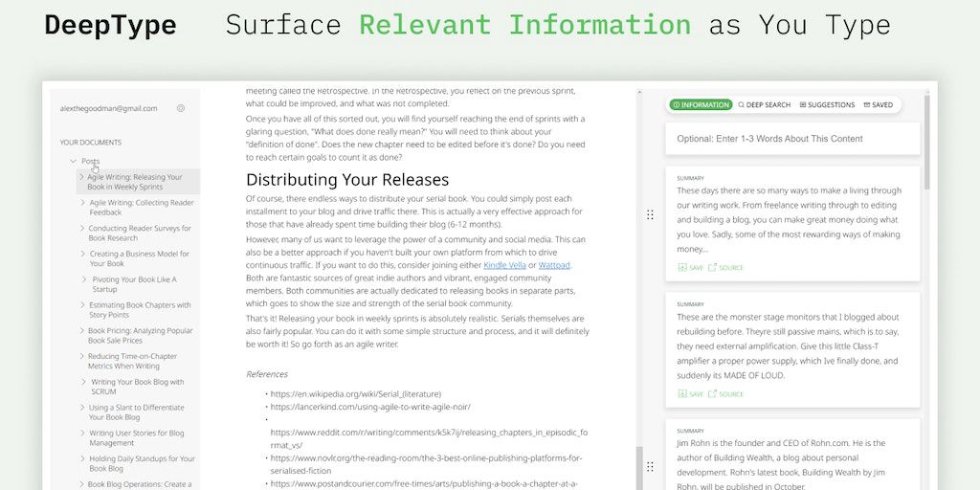Expand chevron for Agile Writing: Collecting Reader Feedback
Image resolution: width=980 pixels, height=490 pixels.
click(82, 203)
